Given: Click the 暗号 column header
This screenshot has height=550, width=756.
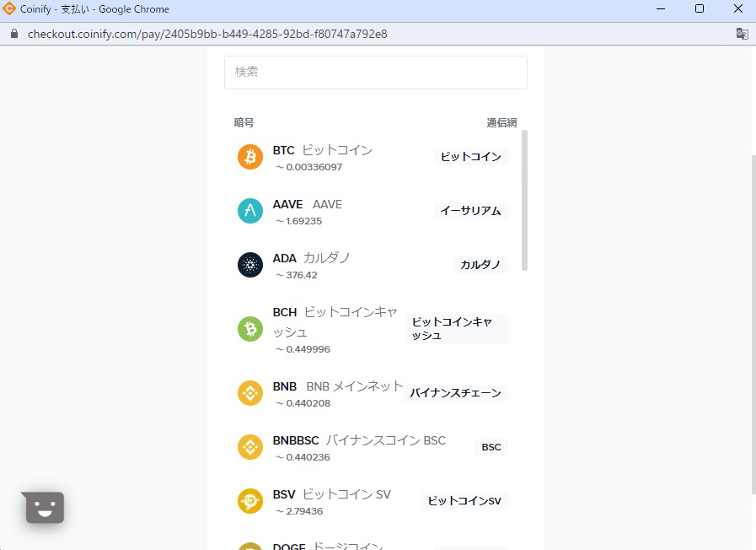Looking at the screenshot, I should [244, 122].
